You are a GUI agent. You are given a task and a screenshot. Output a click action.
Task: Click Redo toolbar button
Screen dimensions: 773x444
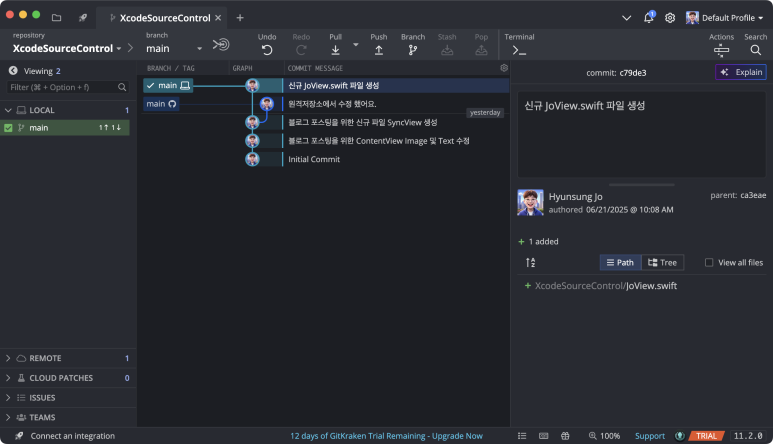tap(301, 44)
